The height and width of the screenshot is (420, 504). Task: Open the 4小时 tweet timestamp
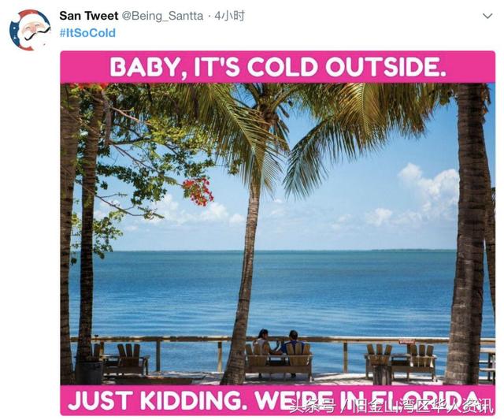[x=229, y=16]
